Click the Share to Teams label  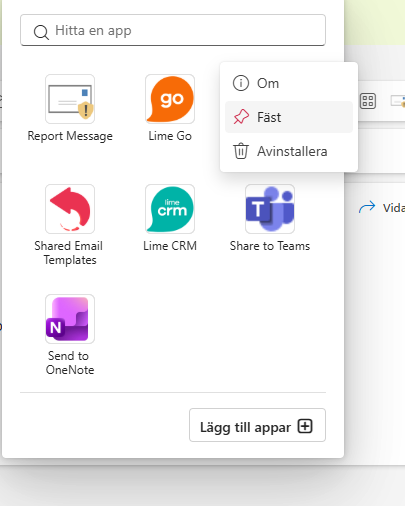click(x=270, y=246)
